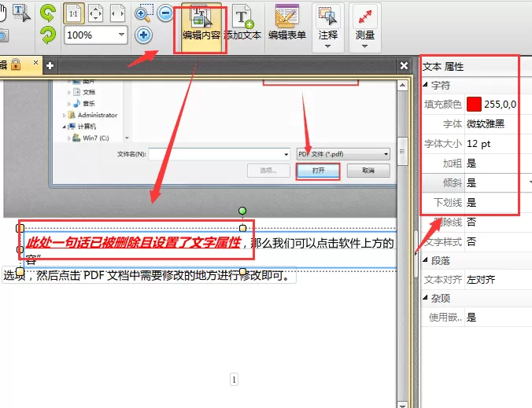
Task: Activate the 编辑内容 edit content tool
Action: coord(201,28)
